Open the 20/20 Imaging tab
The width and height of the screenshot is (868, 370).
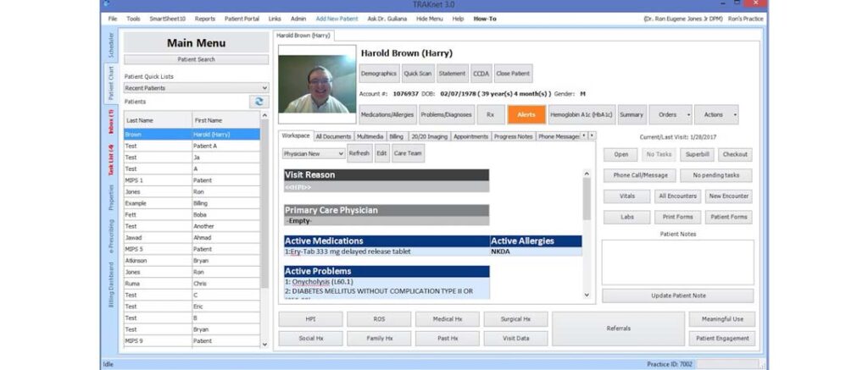pos(428,136)
